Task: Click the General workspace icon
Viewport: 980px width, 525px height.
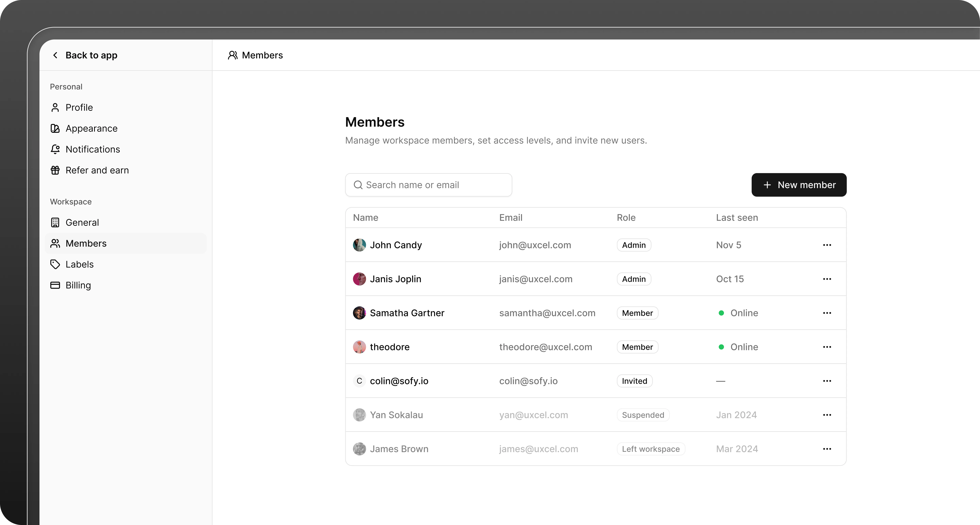Action: 55,222
